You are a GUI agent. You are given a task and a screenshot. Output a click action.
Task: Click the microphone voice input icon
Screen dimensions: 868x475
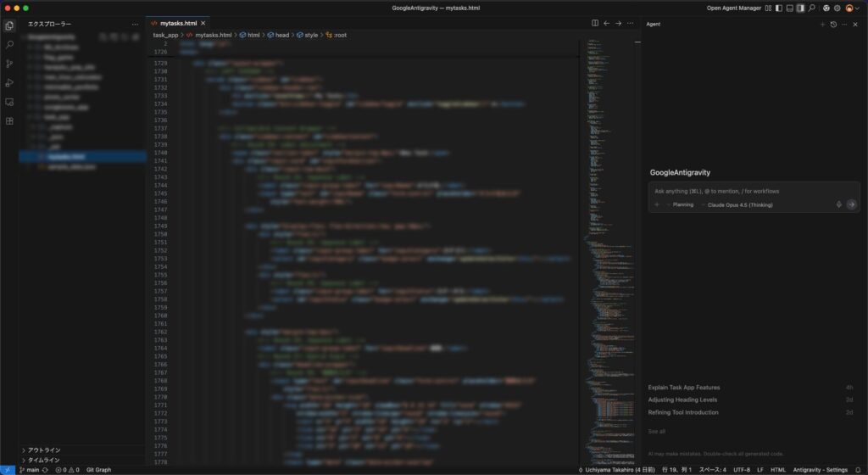(838, 204)
